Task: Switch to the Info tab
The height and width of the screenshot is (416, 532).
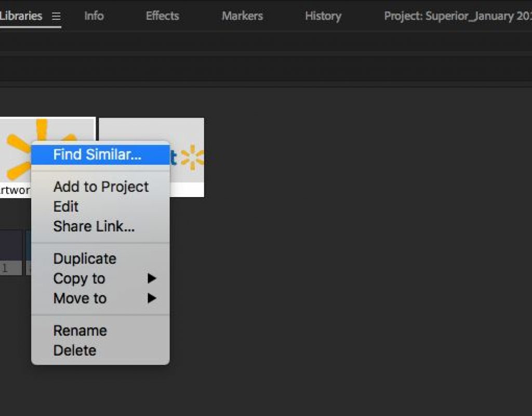Action: pyautogui.click(x=94, y=16)
